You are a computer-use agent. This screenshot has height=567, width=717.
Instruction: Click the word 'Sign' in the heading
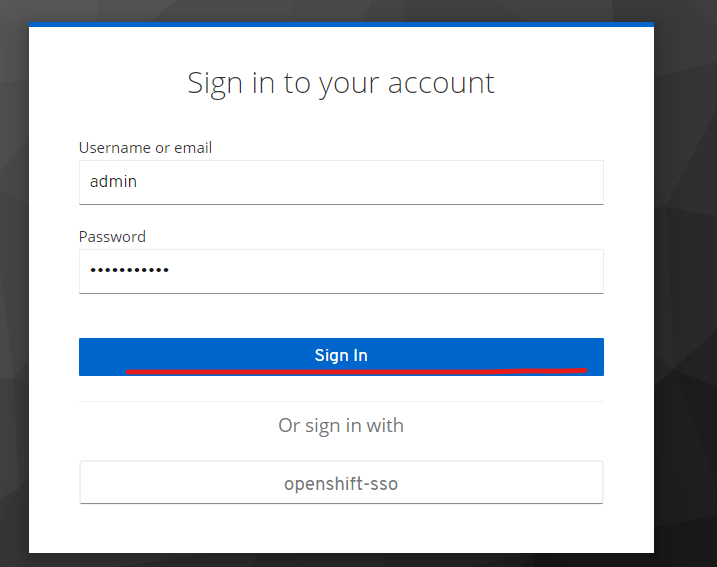[x=215, y=85]
